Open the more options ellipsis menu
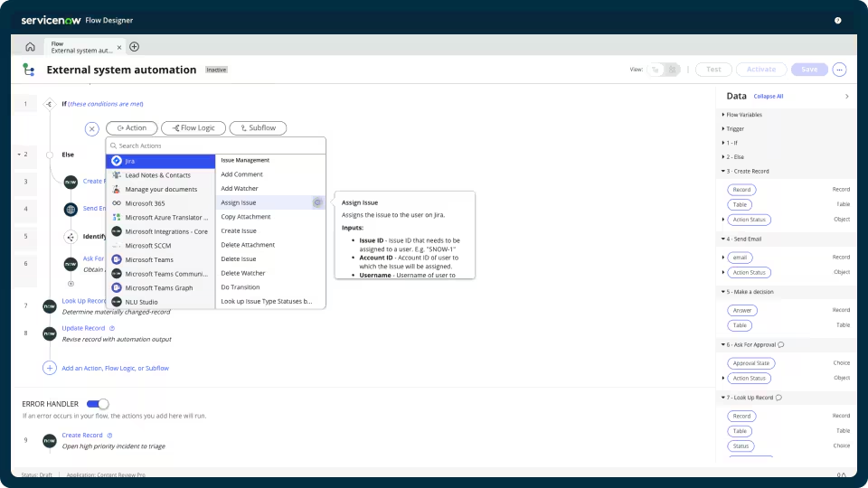 tap(839, 70)
